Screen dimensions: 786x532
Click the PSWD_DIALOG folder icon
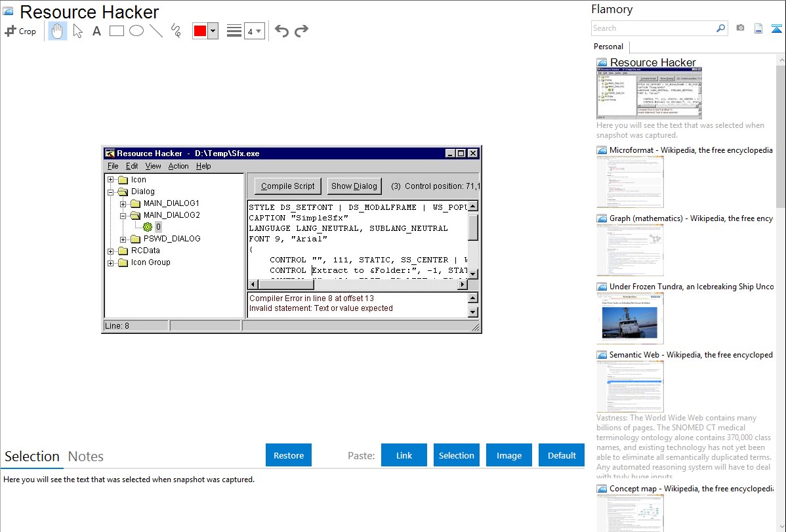[136, 239]
